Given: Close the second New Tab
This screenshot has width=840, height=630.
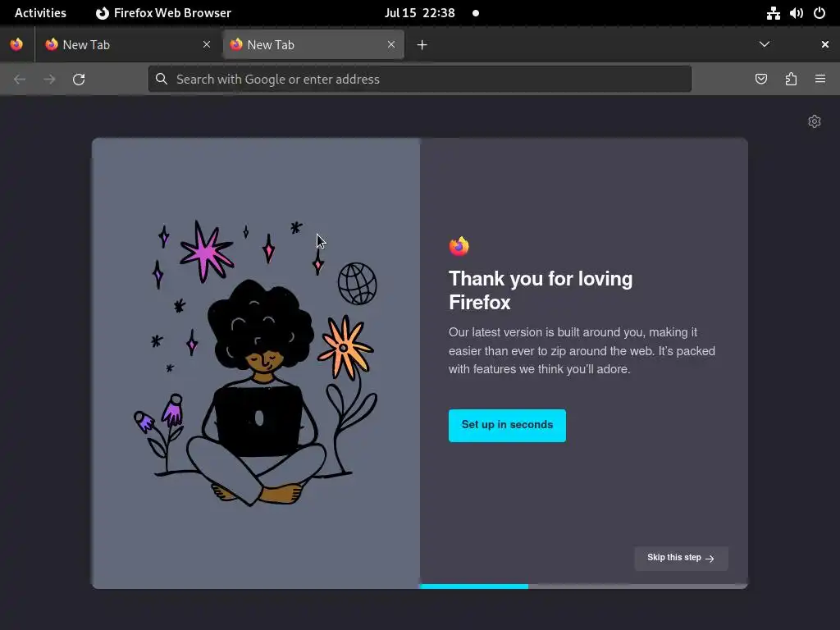Looking at the screenshot, I should point(391,44).
